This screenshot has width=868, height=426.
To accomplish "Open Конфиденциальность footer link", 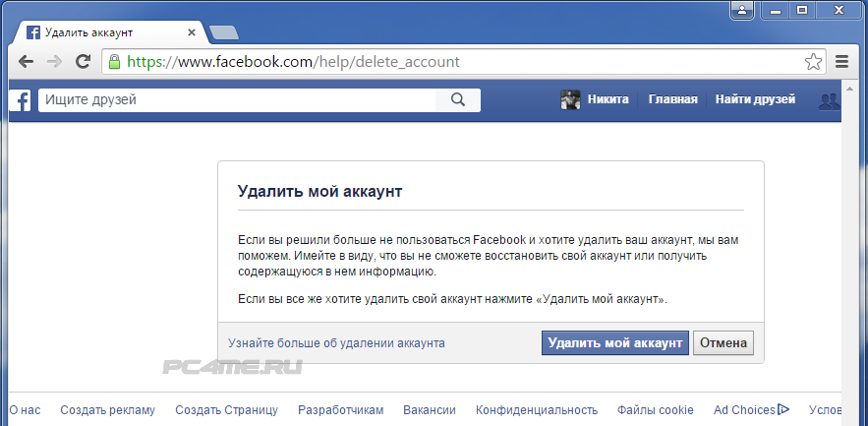I will (x=537, y=410).
